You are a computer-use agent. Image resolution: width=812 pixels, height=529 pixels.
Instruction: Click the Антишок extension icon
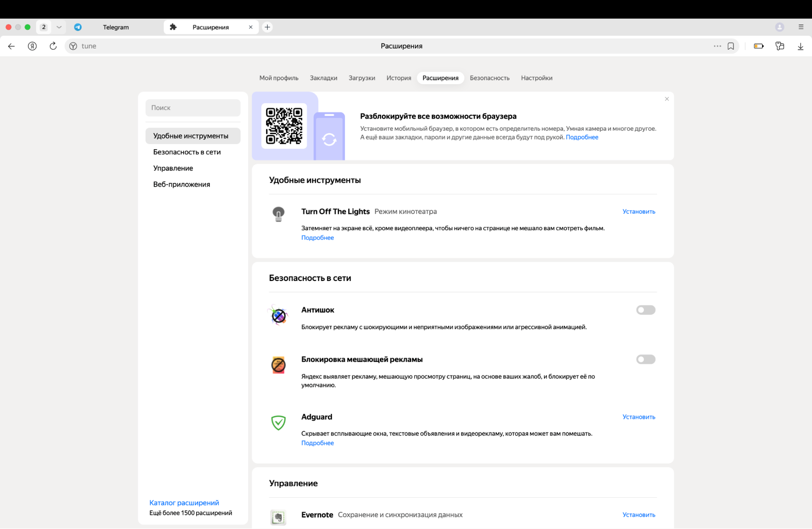[x=278, y=315]
